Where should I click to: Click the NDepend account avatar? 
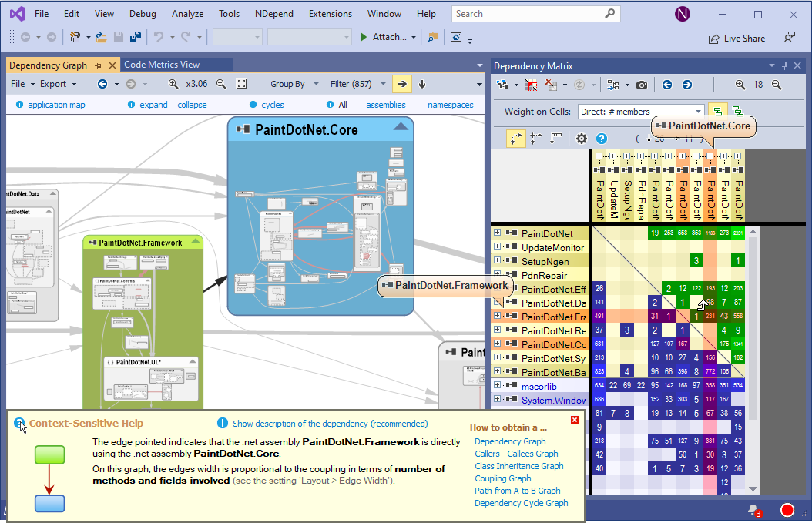pyautogui.click(x=683, y=14)
